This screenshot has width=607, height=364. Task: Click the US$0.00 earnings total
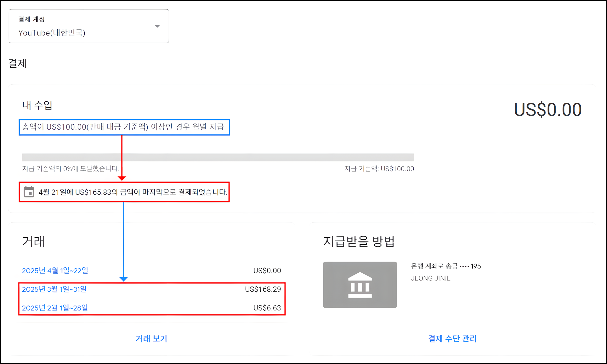click(548, 110)
